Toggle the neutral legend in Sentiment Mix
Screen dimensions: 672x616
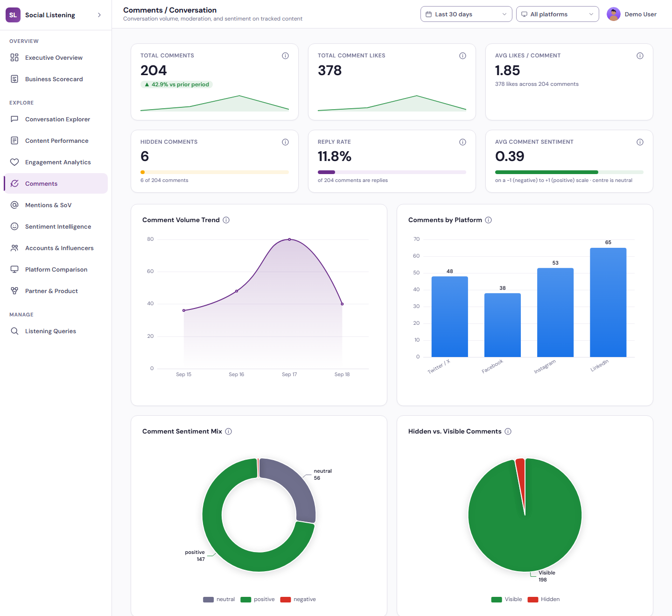click(219, 599)
